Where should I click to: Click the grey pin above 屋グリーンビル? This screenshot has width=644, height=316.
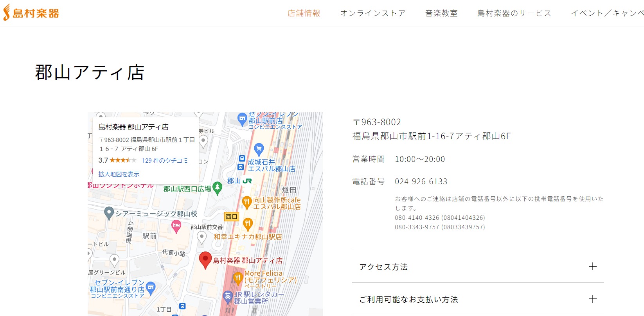(x=114, y=260)
